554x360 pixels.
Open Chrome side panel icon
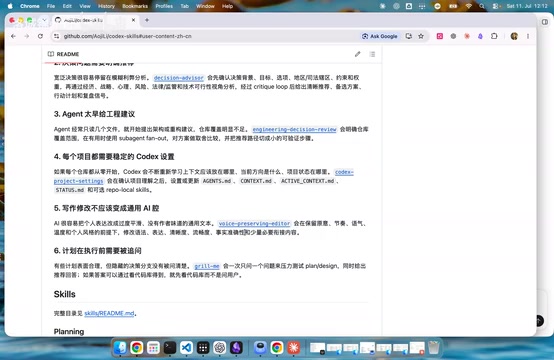pos(545,22)
